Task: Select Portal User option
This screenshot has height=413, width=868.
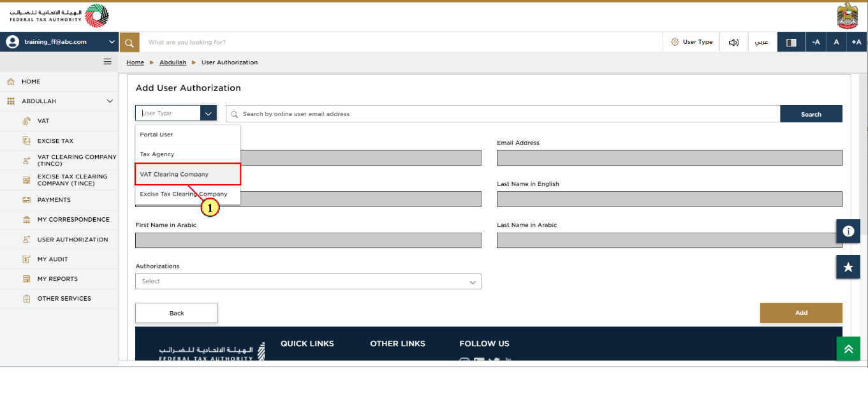Action: (x=188, y=134)
